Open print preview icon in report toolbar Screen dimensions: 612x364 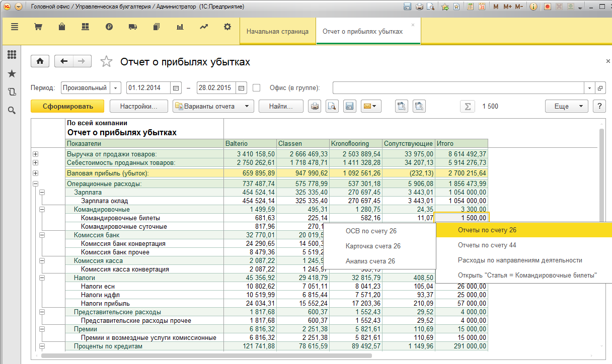point(332,106)
